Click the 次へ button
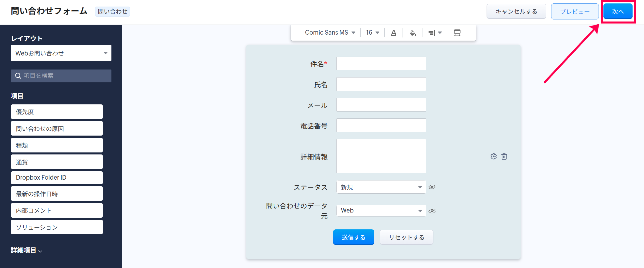This screenshot has height=268, width=644. (x=618, y=11)
